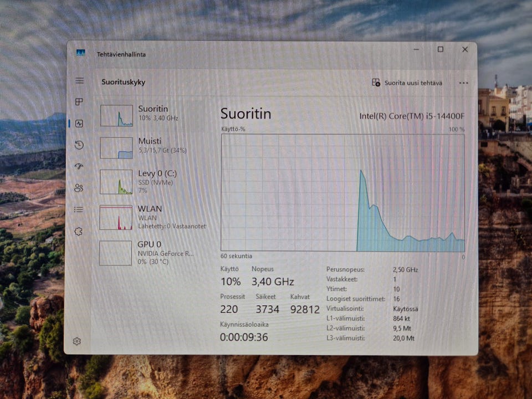Viewport: 532px width, 399px height.
Task: Maximize the Task Manager window
Action: (441, 49)
